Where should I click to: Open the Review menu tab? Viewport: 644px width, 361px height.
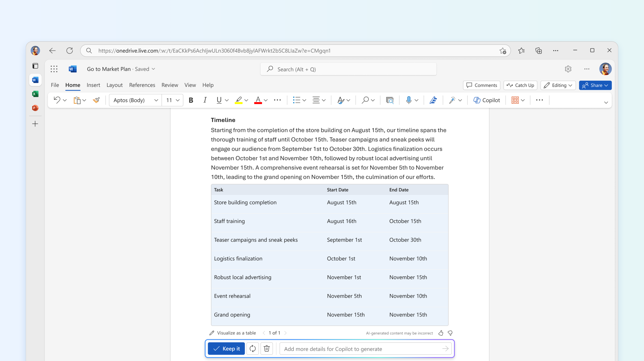[x=170, y=85]
